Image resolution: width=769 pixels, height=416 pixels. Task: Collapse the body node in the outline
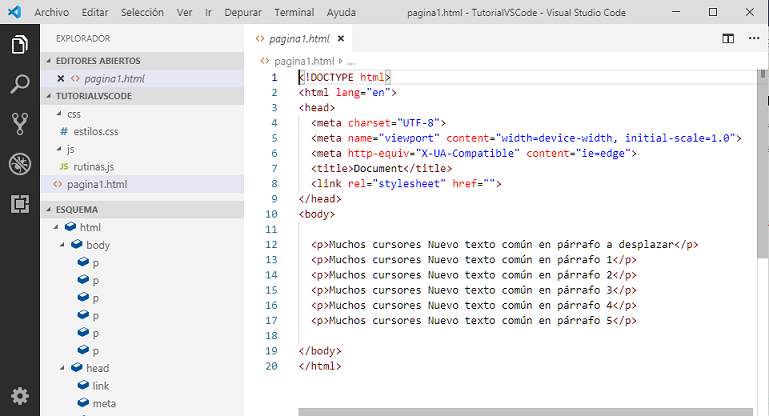(x=62, y=245)
